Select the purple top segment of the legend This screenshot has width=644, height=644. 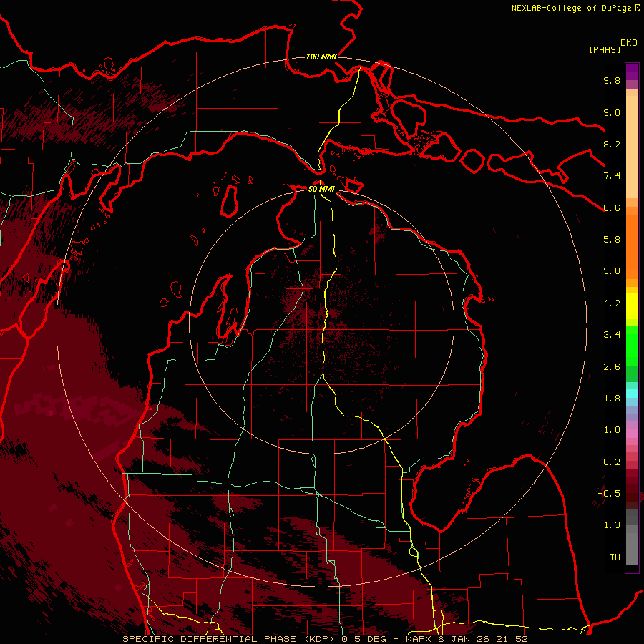tap(632, 72)
